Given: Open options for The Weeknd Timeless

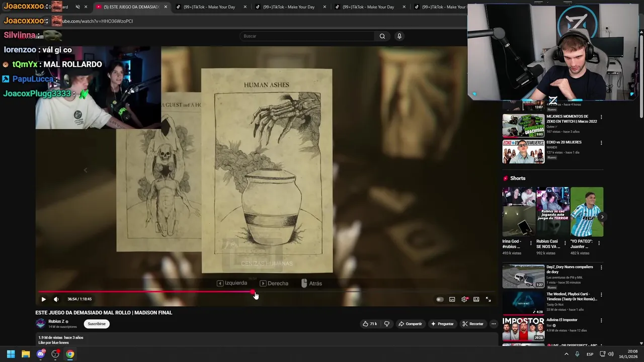Looking at the screenshot, I should 601,294.
